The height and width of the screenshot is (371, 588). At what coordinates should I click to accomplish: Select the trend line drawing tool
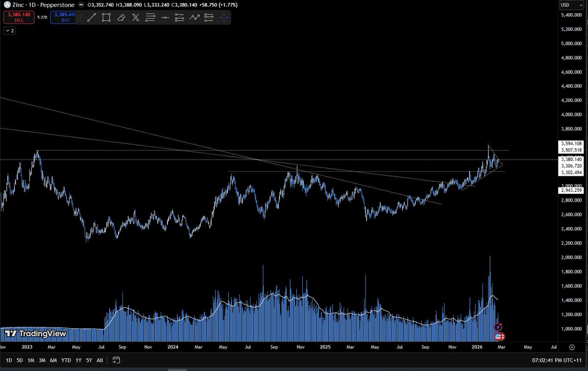pyautogui.click(x=92, y=18)
